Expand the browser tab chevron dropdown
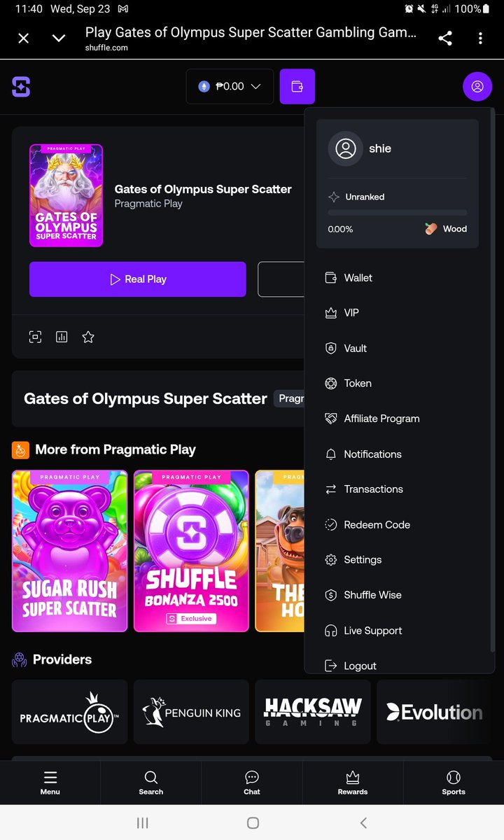Viewport: 504px width, 840px height. click(x=59, y=38)
